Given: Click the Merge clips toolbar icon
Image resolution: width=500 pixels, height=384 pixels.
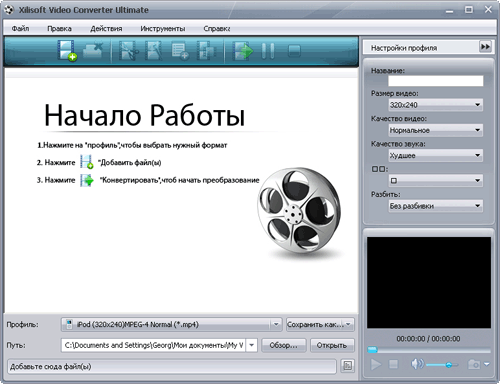Looking at the screenshot, I should tap(206, 51).
